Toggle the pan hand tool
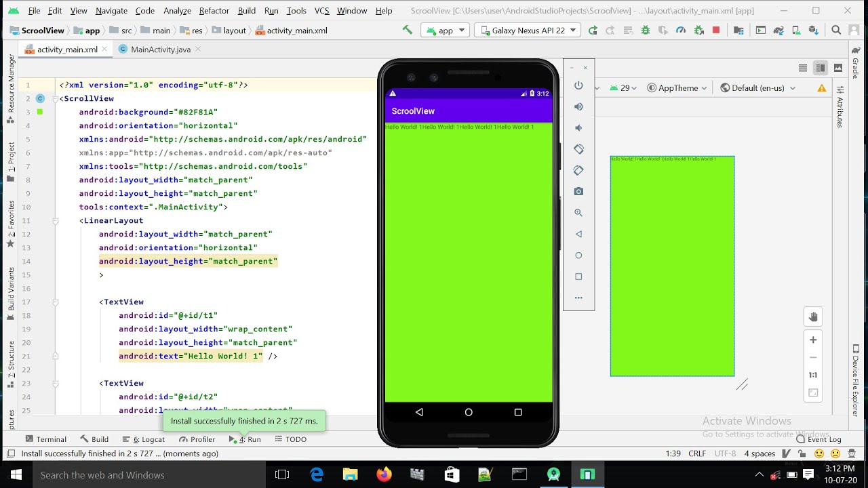Screen dimensions: 868x488 813,317
